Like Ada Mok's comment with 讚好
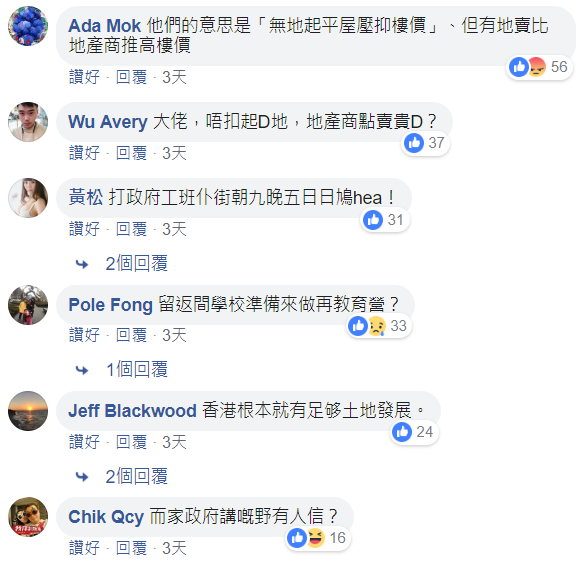Screen dimensions: 585x566 pos(84,77)
